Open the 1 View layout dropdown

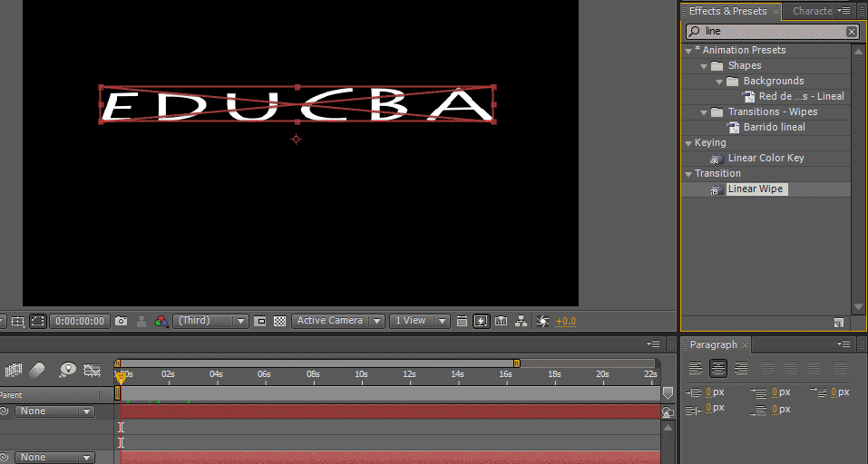pyautogui.click(x=419, y=321)
